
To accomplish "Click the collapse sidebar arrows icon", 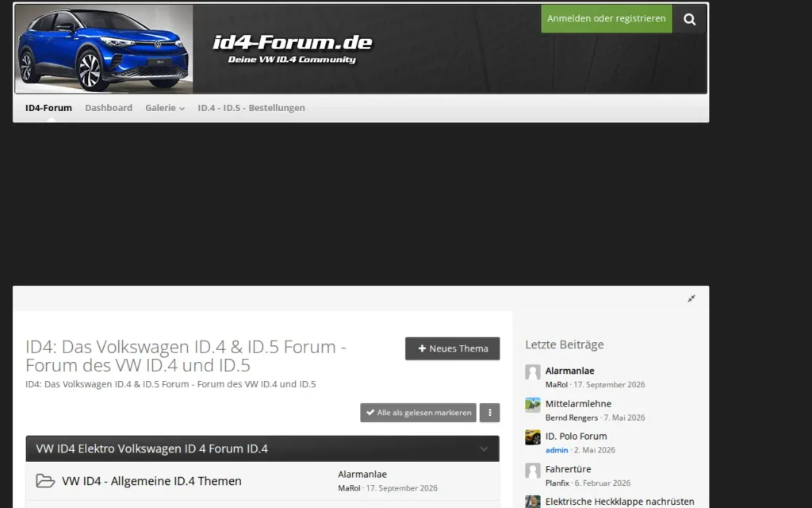I will click(x=691, y=298).
